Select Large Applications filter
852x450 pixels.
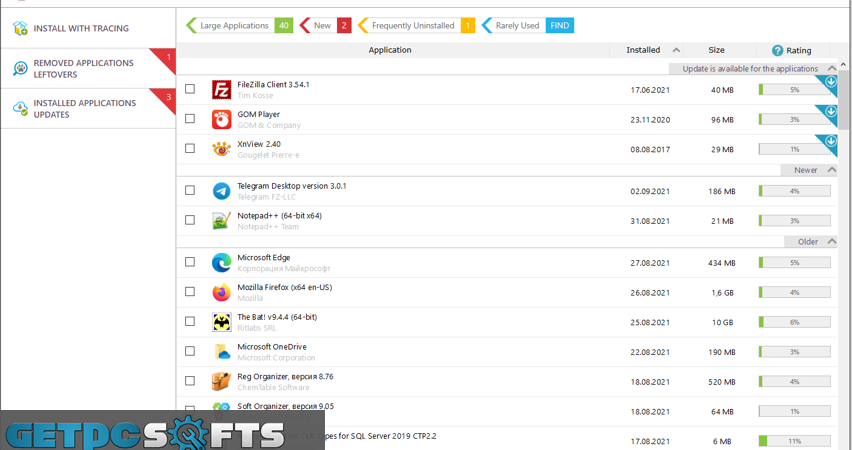tap(239, 26)
